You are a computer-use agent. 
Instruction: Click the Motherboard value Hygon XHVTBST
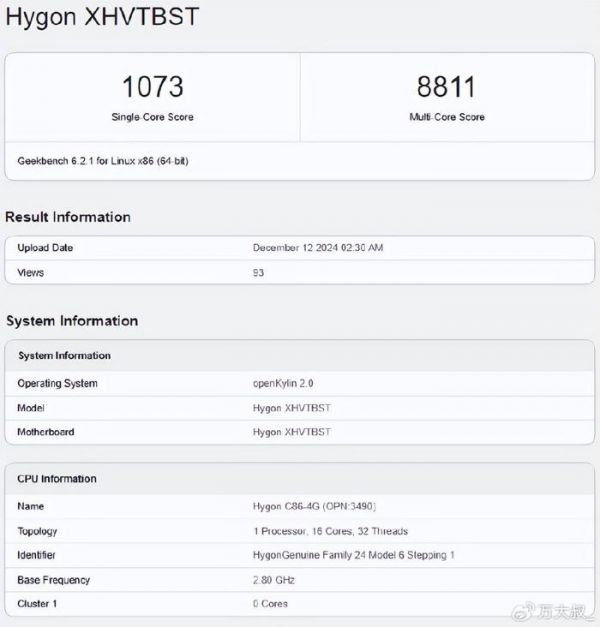[x=291, y=432]
